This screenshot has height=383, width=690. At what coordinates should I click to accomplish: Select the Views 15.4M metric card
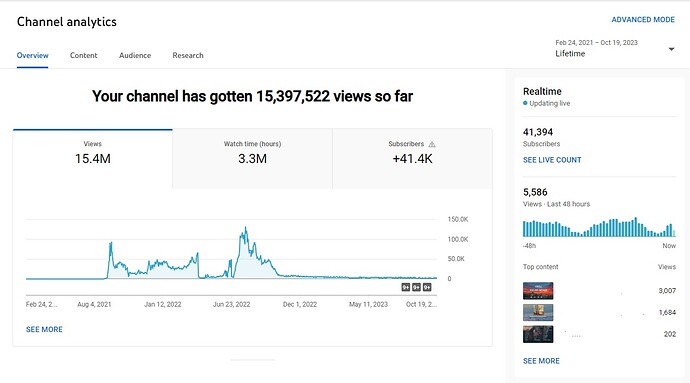point(93,159)
